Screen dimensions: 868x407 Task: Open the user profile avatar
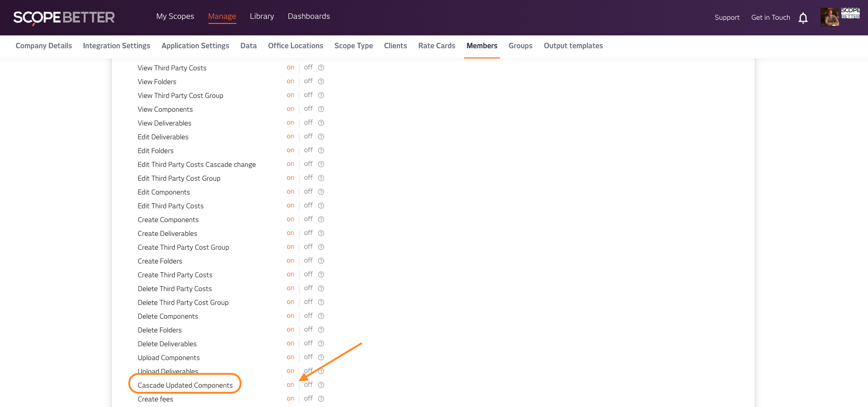coord(829,17)
